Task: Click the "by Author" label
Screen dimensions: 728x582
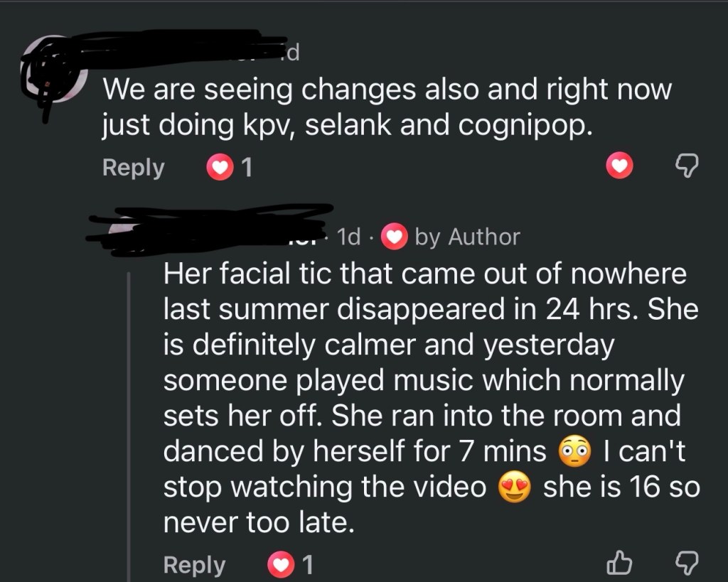Action: point(467,237)
